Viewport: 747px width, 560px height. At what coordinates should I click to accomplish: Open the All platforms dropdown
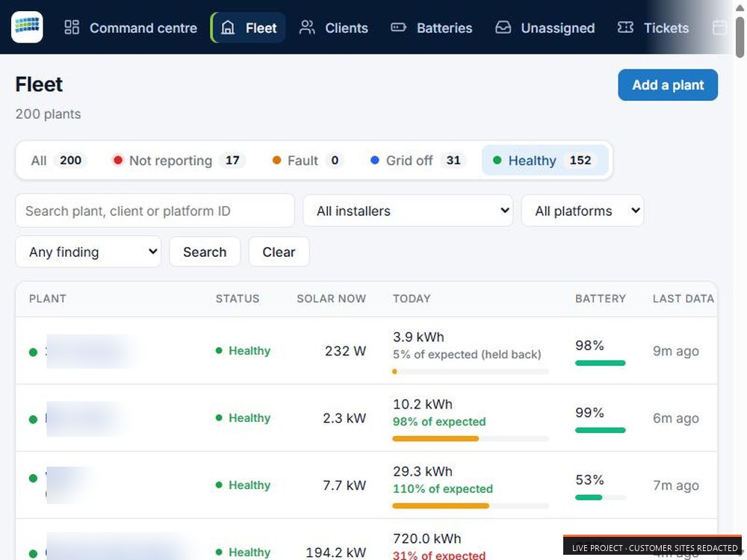(583, 211)
